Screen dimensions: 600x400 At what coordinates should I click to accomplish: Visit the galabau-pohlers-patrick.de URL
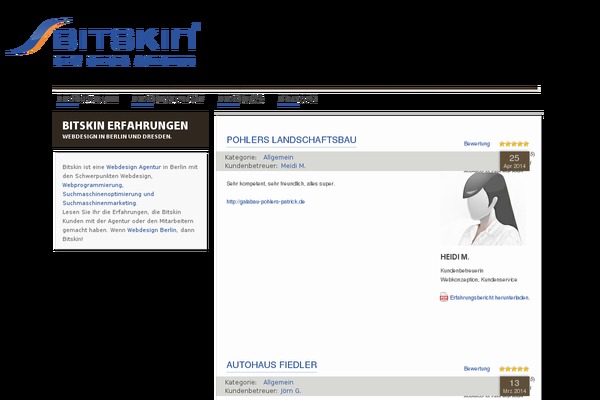pos(266,202)
